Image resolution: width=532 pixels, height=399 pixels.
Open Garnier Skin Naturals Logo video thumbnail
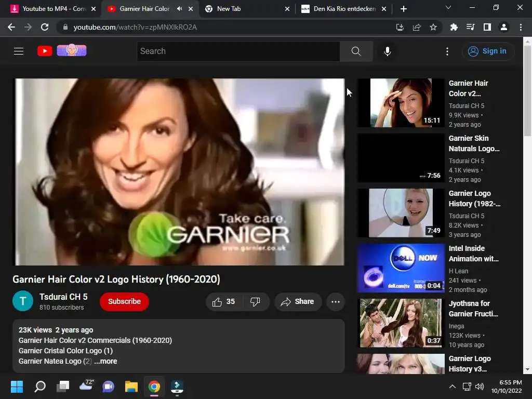(401, 158)
